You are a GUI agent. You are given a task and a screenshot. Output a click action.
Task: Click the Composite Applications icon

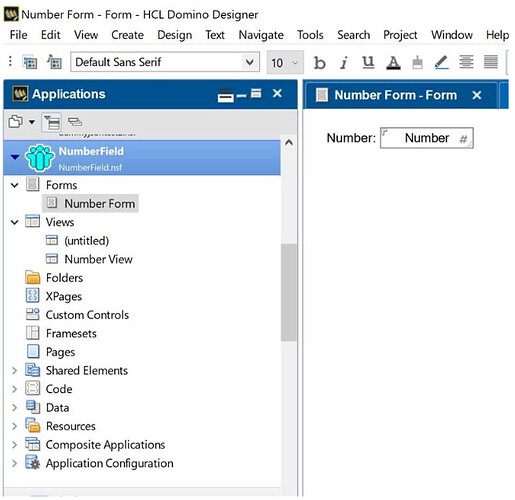(x=33, y=444)
